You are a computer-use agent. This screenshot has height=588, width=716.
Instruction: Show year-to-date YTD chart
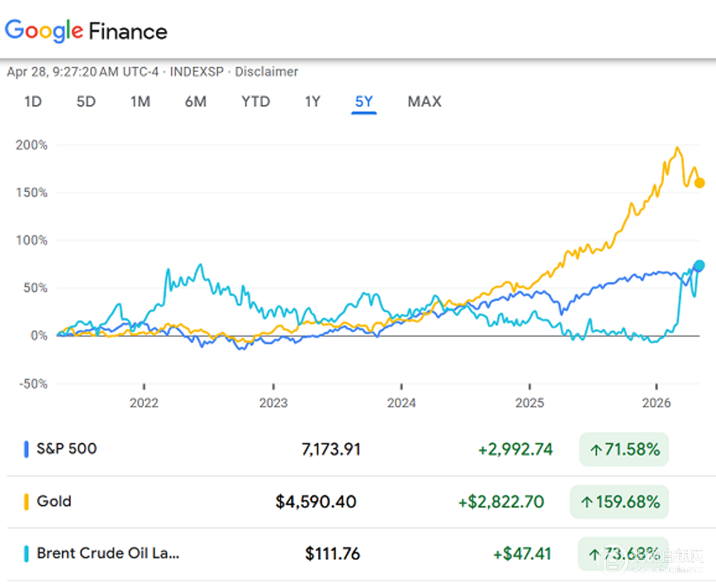[x=256, y=102]
